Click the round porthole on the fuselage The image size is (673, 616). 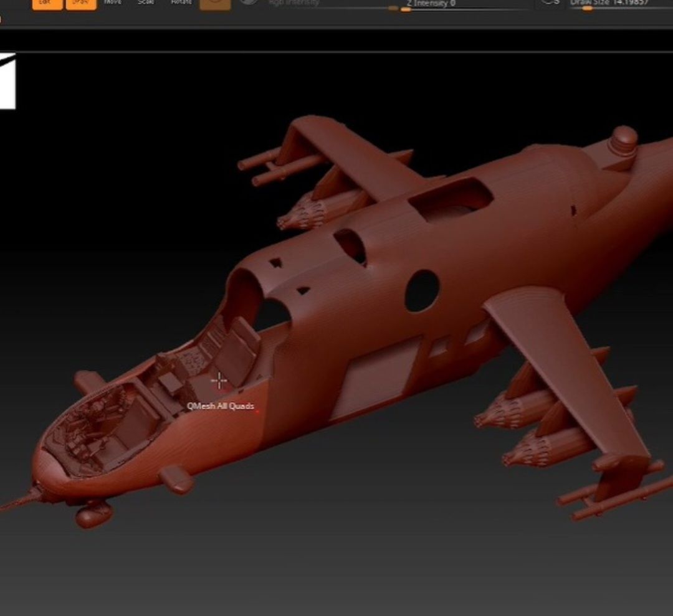tap(422, 290)
